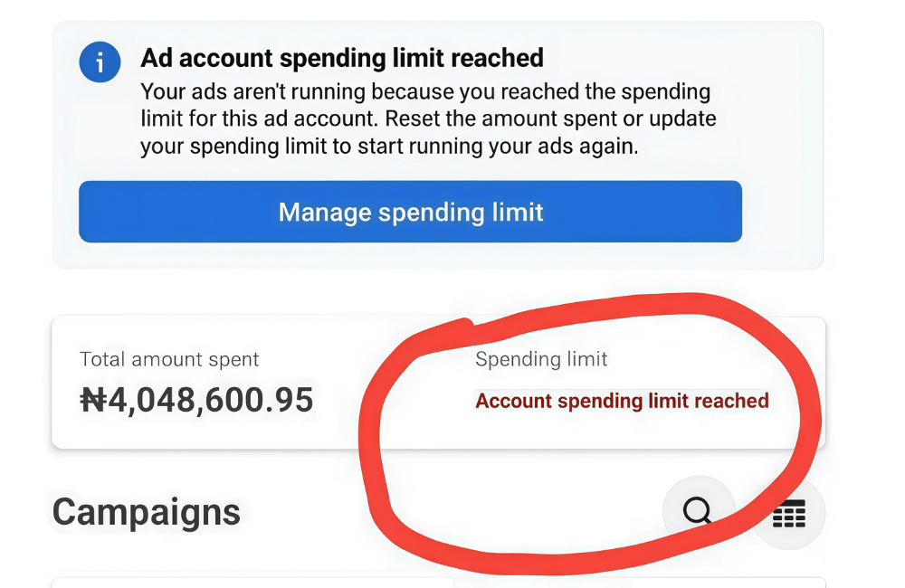Click inside the Spending limit section
Image resolution: width=905 pixels, height=588 pixels.
tap(623, 380)
